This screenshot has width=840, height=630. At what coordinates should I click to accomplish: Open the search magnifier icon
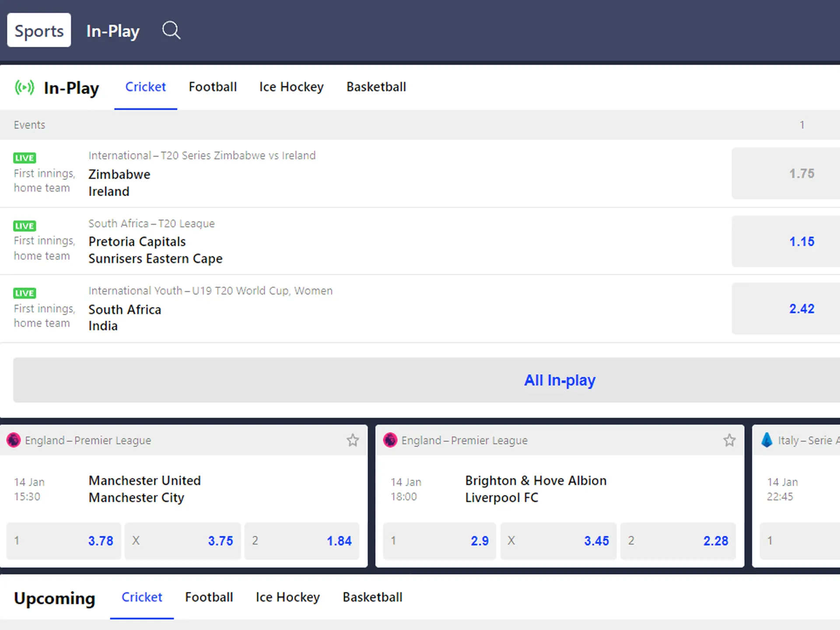[x=171, y=30]
